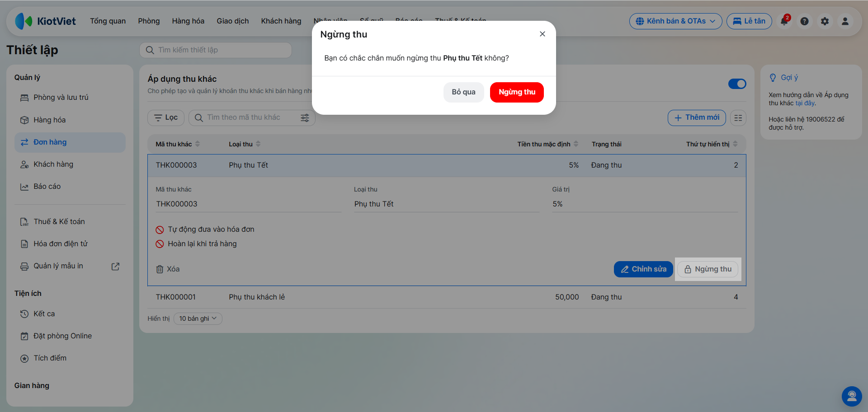Click the KiotViet logo
Screen dimensions: 868x412
tap(45, 21)
